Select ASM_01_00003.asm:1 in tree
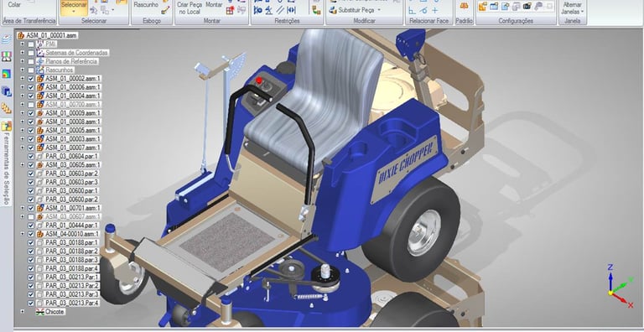This screenshot has height=332, width=644. 73,139
